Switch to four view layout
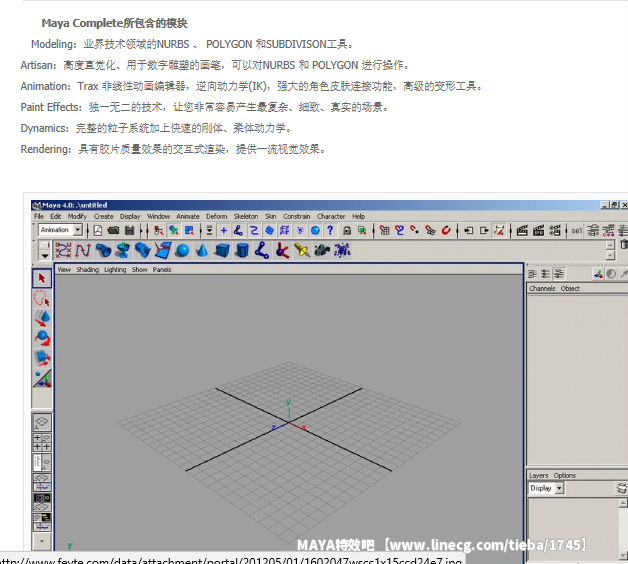Screen dimensions: 628x564 coord(42,442)
